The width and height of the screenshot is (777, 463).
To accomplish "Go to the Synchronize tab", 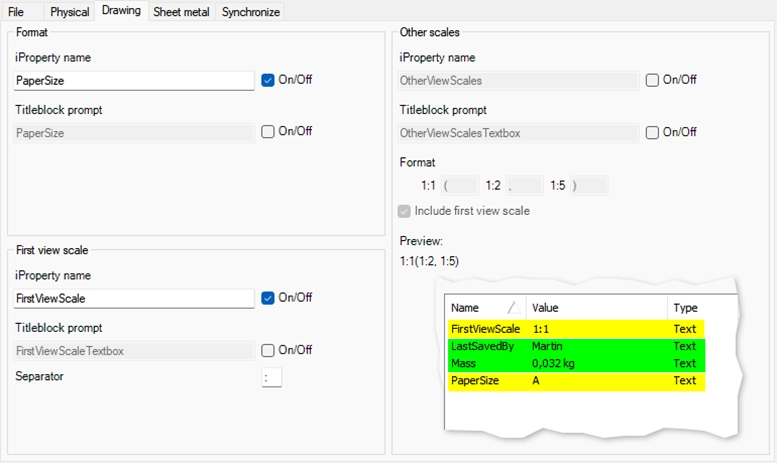I will tap(251, 12).
